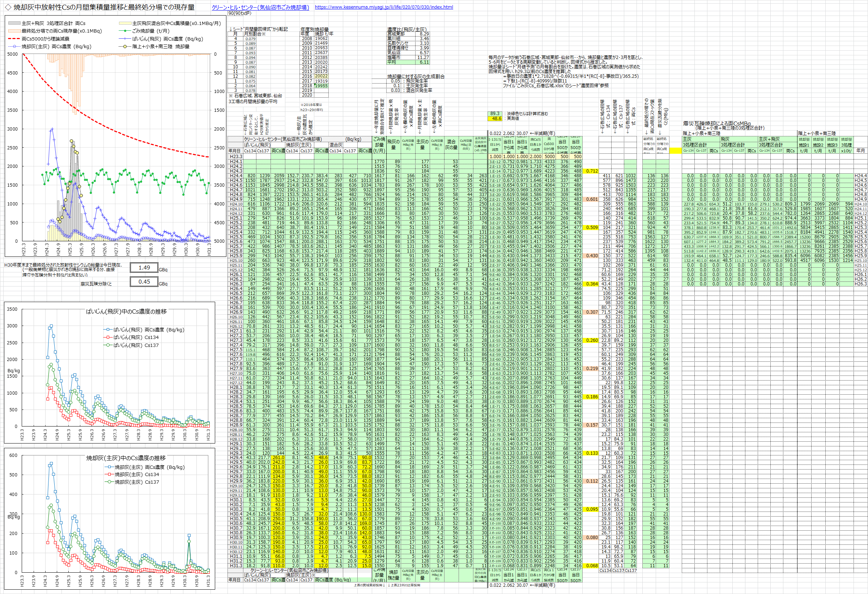This screenshot has width=868, height=594.
Task: Select month 4 ratio 0.079
Action: point(250,38)
